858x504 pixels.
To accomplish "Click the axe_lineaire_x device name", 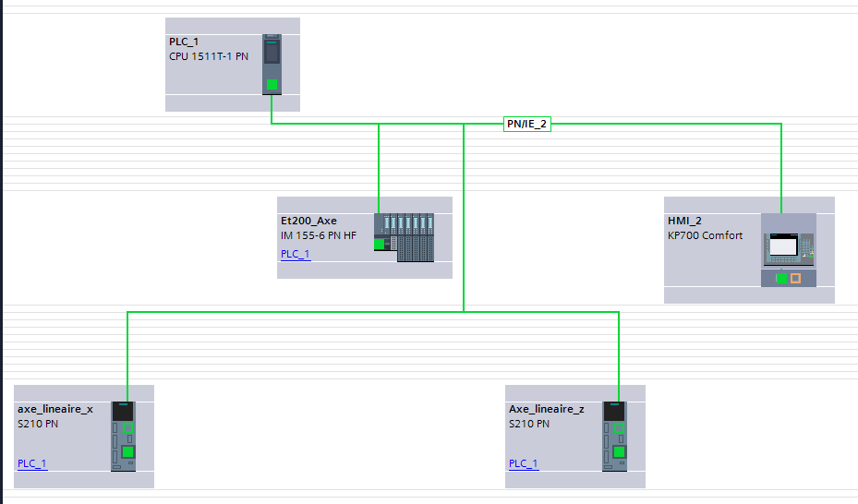I will click(54, 409).
